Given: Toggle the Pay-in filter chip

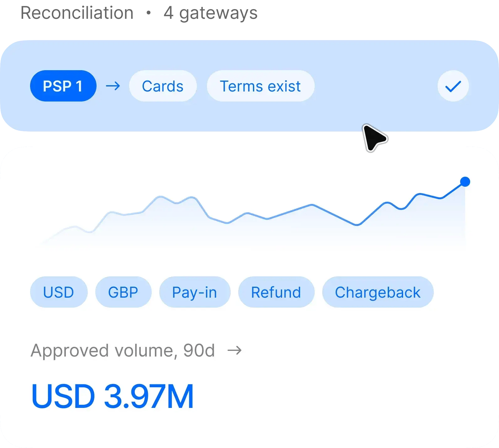Looking at the screenshot, I should click(195, 292).
